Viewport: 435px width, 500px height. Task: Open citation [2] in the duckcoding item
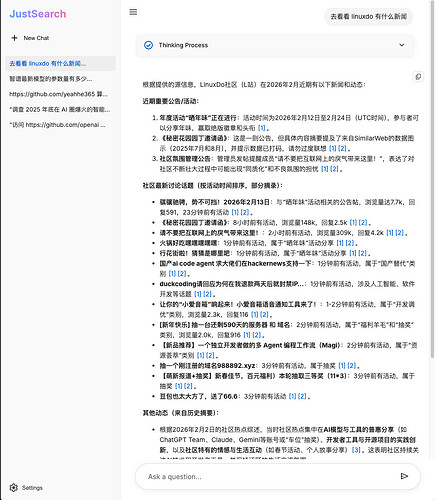207,294
